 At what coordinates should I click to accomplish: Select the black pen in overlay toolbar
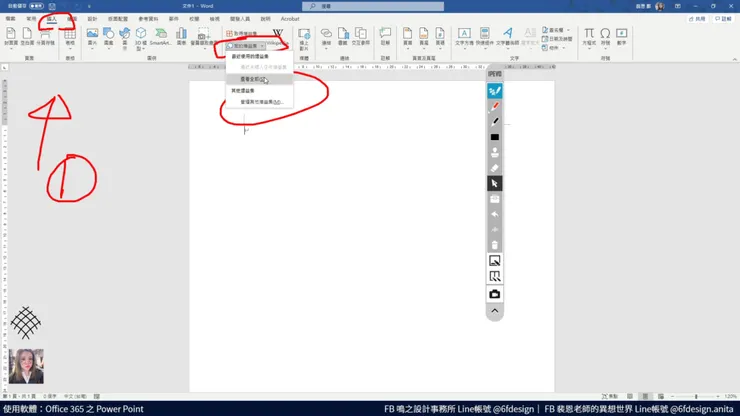click(x=495, y=122)
